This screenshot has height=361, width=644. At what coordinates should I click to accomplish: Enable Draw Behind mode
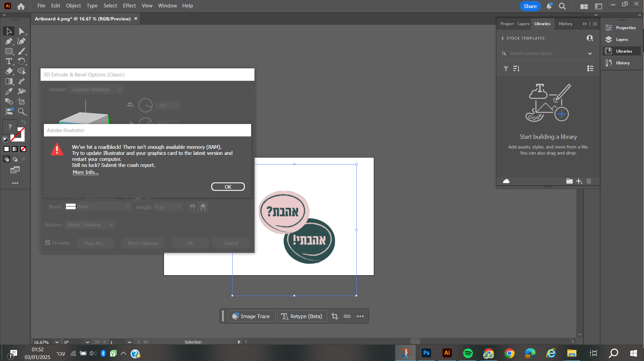tap(15, 159)
